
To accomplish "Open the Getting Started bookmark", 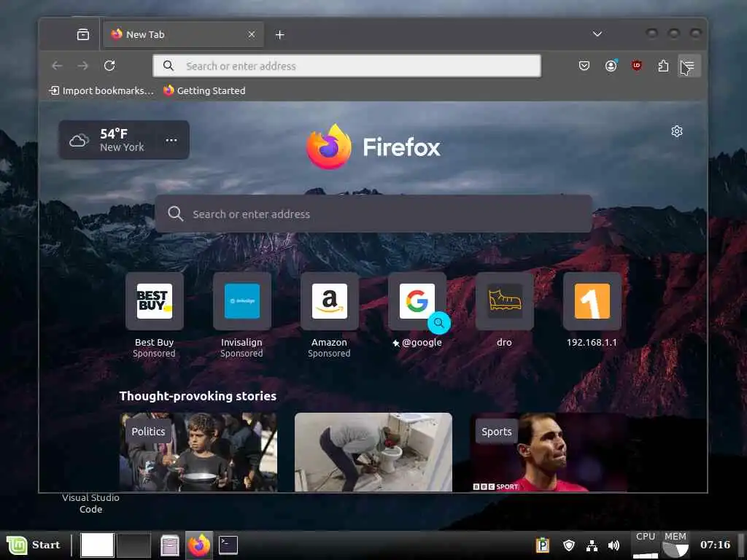I will click(204, 90).
